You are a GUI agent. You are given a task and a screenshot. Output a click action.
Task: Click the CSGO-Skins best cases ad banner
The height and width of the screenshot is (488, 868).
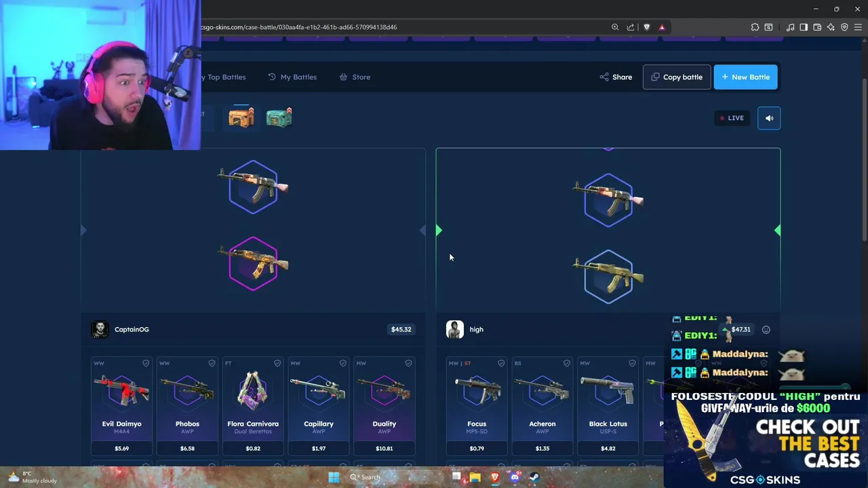(x=766, y=439)
